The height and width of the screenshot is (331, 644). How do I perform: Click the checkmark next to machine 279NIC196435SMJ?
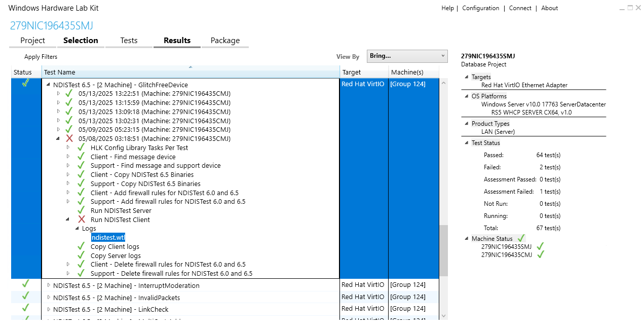[x=540, y=246]
